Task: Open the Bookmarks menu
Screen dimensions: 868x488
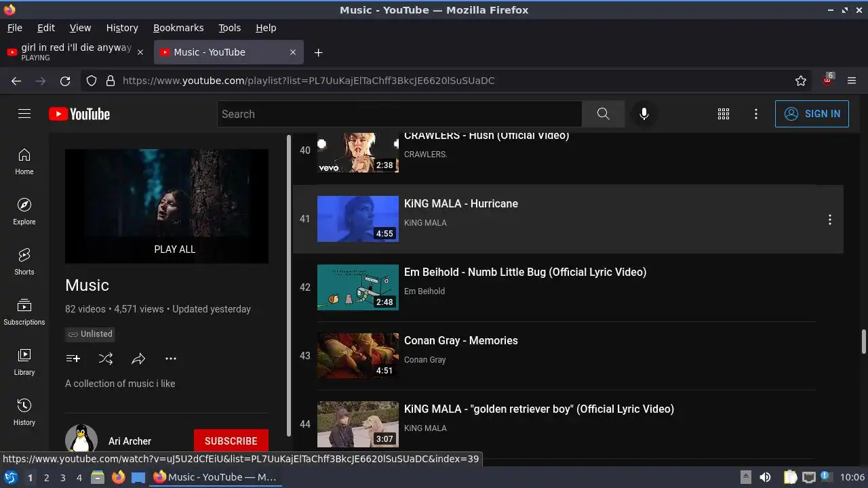Action: coord(178,28)
